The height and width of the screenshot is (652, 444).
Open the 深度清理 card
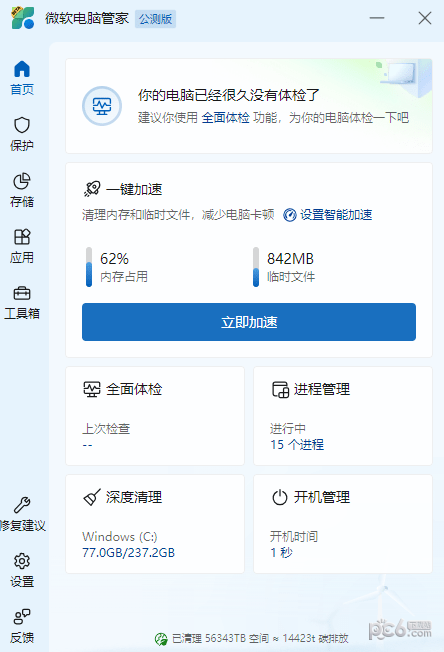click(x=155, y=524)
